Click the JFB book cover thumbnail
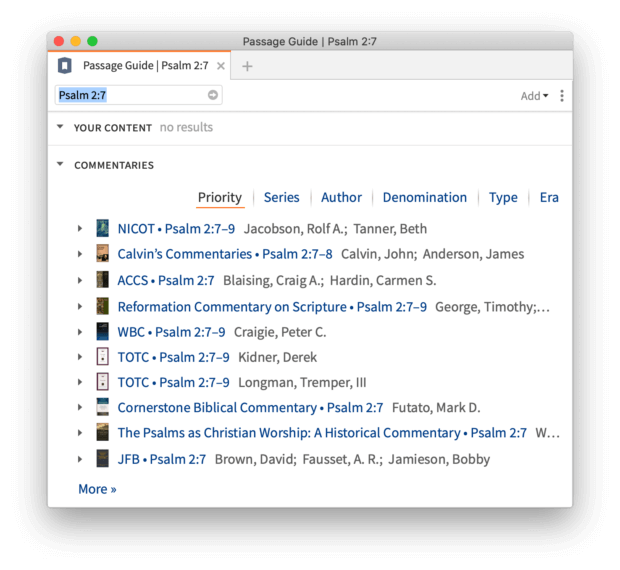The width and height of the screenshot is (620, 570). [x=102, y=459]
